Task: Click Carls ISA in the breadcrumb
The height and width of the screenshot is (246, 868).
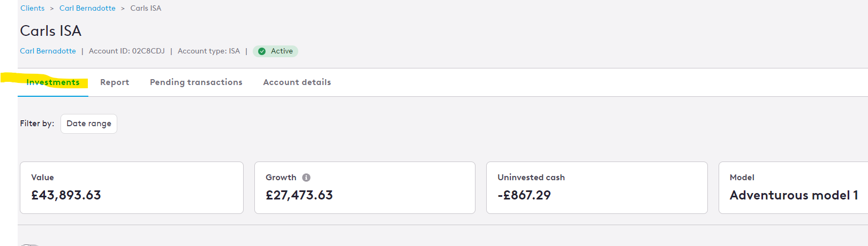Action: point(146,8)
